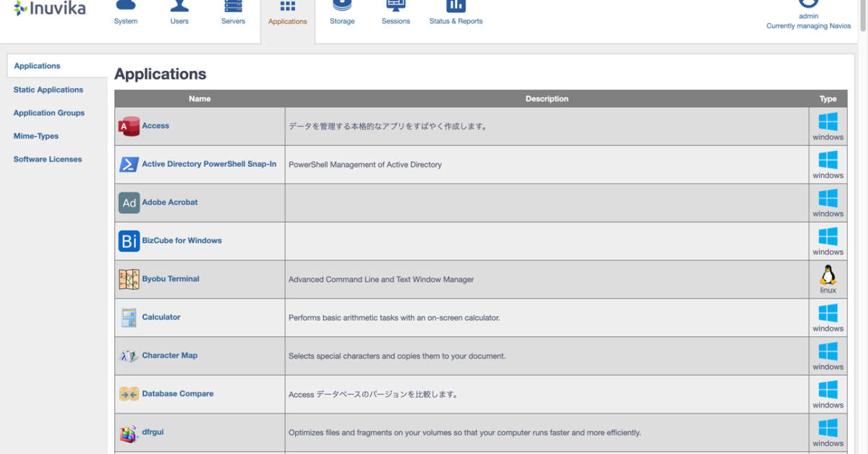
Task: Click 'Selects special characters' description text
Action: pyautogui.click(x=397, y=356)
